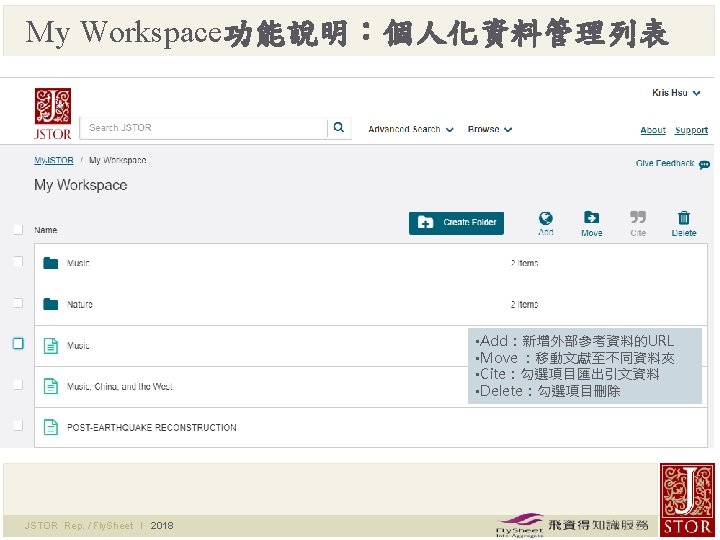Open the About link
The width and height of the screenshot is (720, 540).
click(653, 130)
